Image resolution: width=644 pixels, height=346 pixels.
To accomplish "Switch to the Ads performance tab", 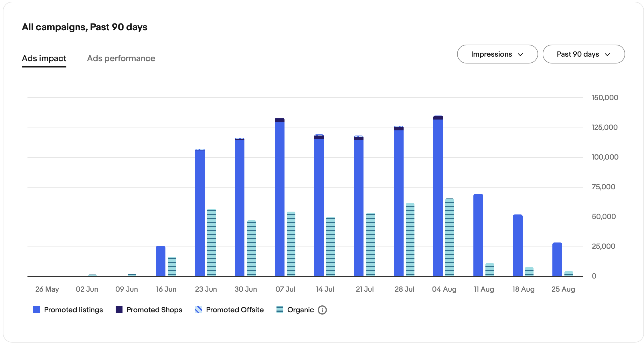I will point(121,58).
